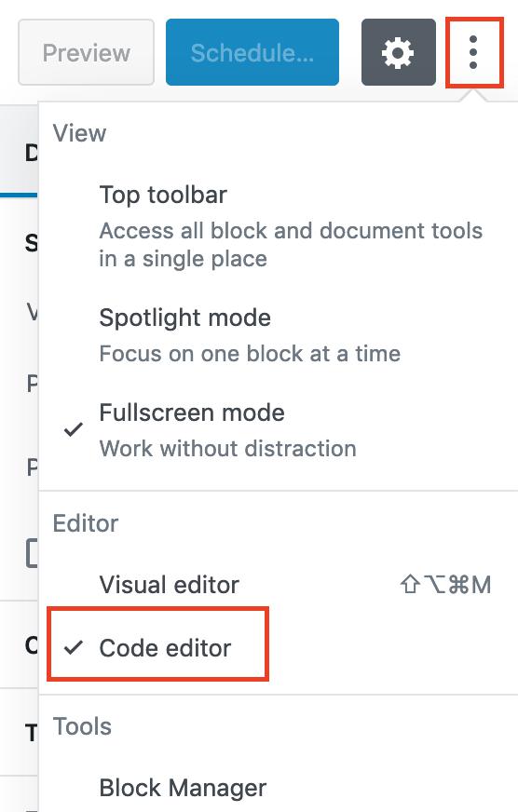Click the 'Focus on one block at a time' description
518x812 pixels.
[250, 354]
